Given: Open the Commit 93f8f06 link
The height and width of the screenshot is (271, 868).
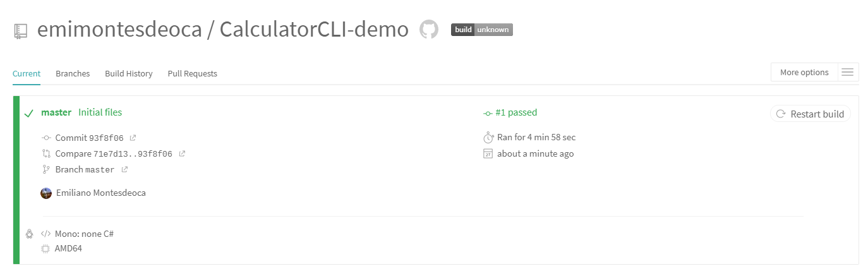Looking at the screenshot, I should tap(89, 138).
